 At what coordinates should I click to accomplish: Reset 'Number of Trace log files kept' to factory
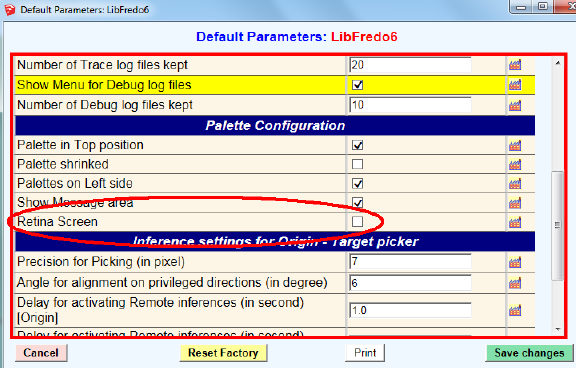point(515,65)
